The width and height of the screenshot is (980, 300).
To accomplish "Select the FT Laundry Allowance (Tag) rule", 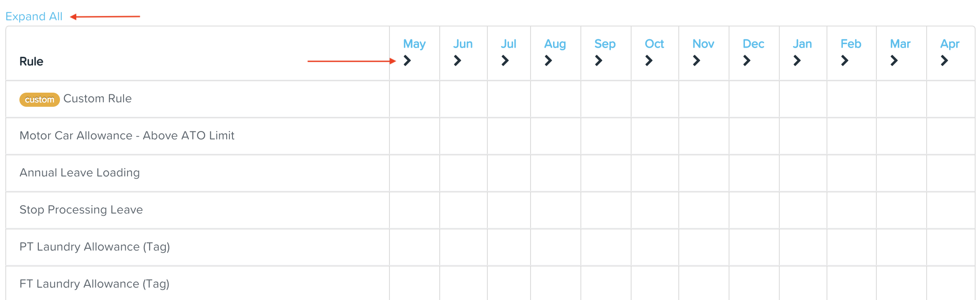I will pyautogui.click(x=94, y=284).
